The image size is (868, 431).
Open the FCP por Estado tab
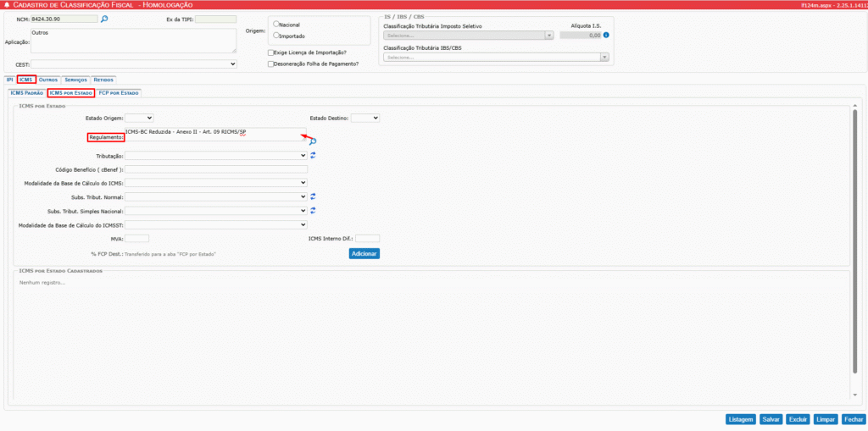pos(119,92)
